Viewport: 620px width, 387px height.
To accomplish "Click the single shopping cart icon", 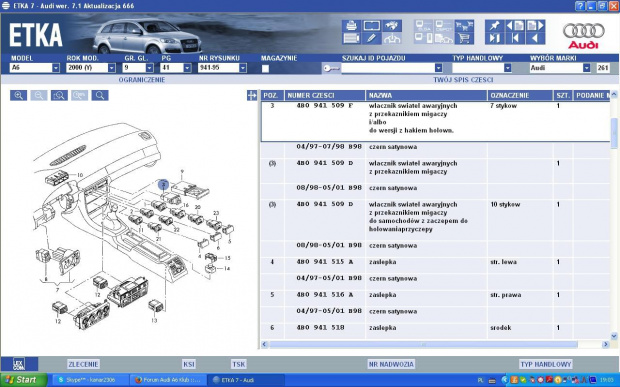I will [x=464, y=38].
